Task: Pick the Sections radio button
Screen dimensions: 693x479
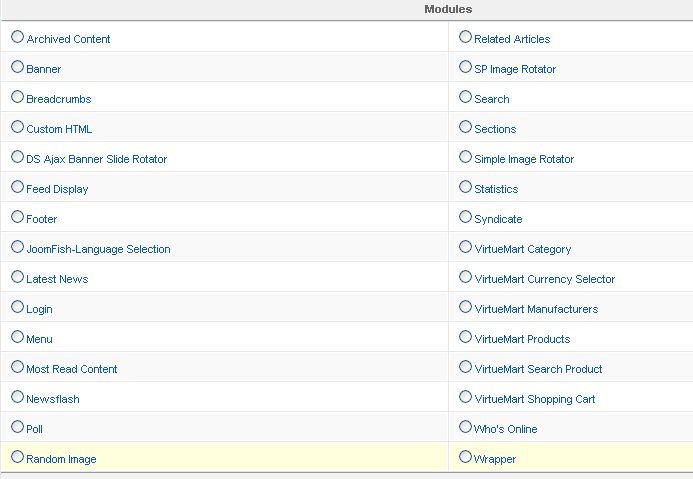Action: (465, 126)
